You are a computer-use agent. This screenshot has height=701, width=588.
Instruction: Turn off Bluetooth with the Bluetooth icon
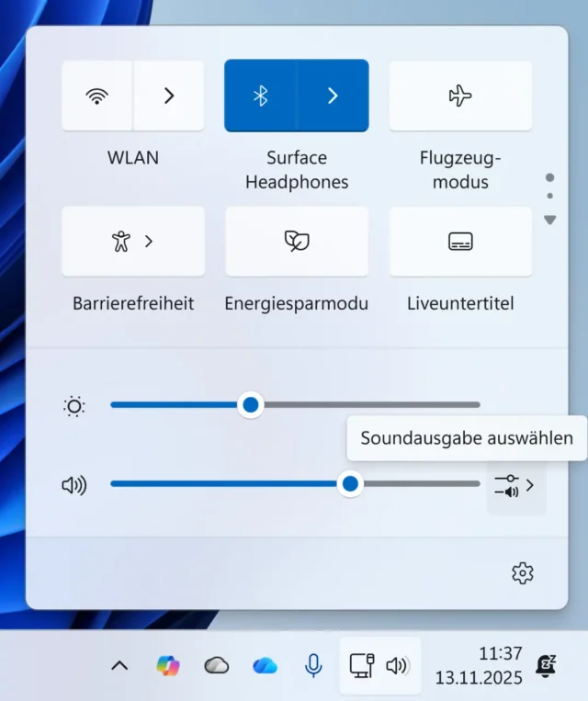(260, 96)
